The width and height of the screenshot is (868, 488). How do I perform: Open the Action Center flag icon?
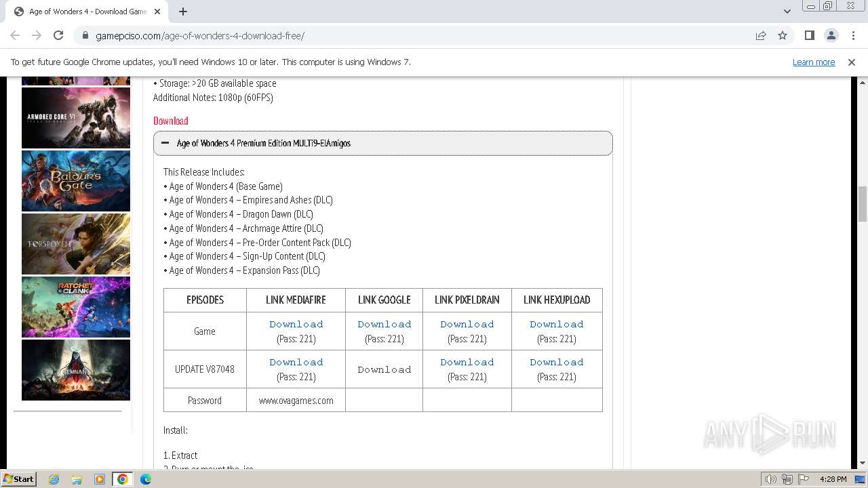coord(804,479)
